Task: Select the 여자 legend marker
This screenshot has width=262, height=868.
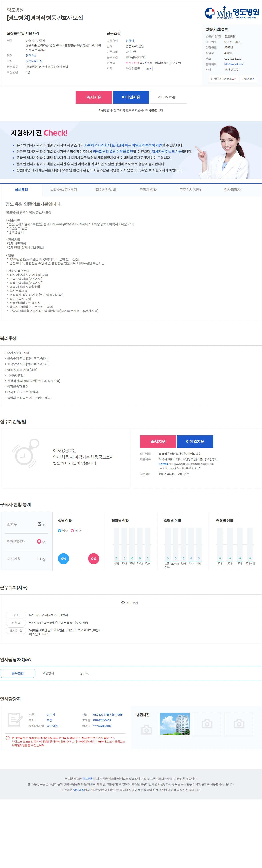Action: (72, 530)
